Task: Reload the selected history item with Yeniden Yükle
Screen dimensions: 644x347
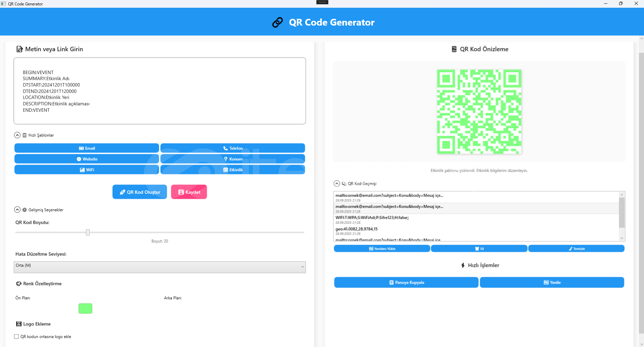Action: pyautogui.click(x=382, y=249)
